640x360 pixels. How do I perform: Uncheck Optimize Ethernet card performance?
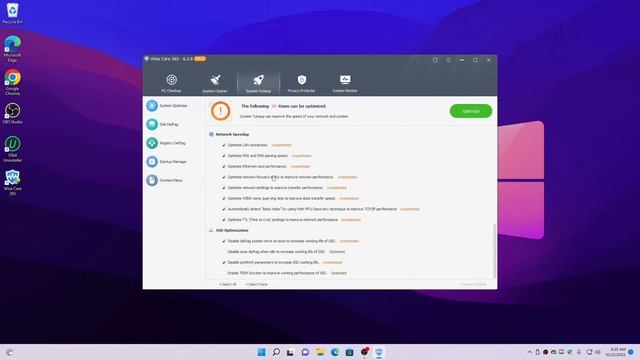point(224,166)
